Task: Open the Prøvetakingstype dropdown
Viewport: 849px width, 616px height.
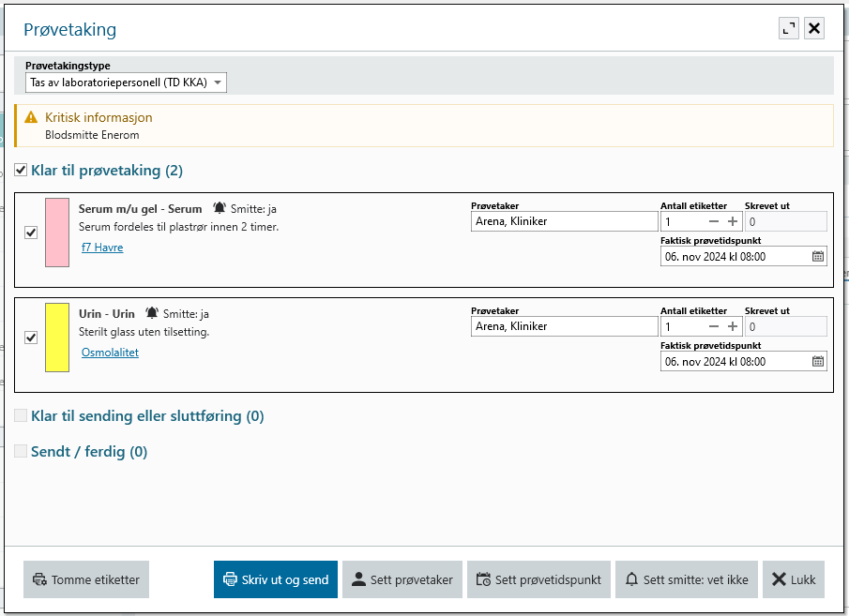Action: pyautogui.click(x=126, y=83)
